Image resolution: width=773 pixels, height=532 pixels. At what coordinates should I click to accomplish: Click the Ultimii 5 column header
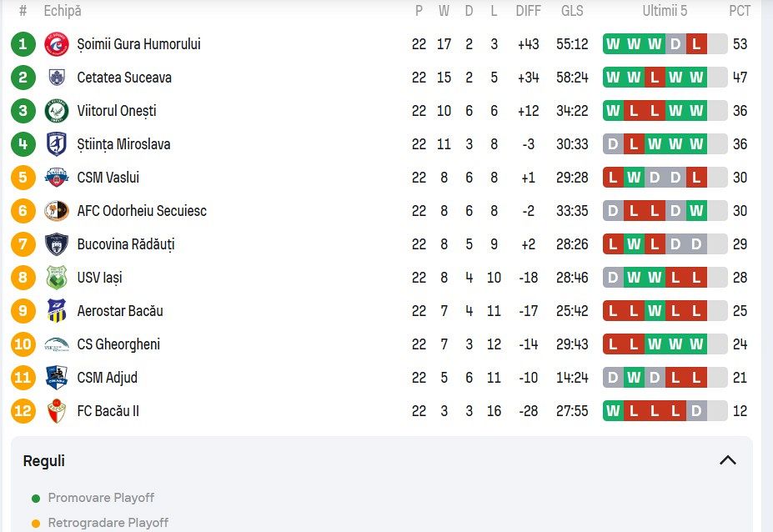tap(665, 12)
